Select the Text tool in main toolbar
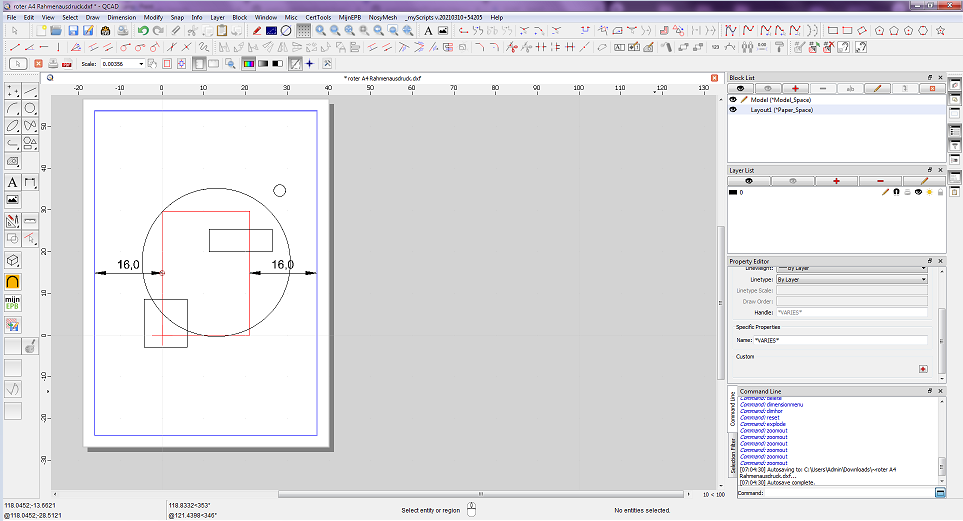 (x=428, y=31)
